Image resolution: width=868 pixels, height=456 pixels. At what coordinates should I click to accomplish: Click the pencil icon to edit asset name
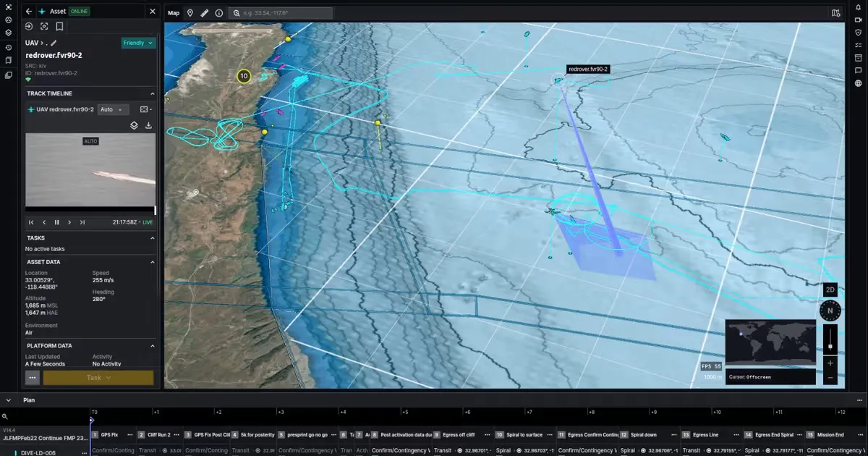(53, 43)
